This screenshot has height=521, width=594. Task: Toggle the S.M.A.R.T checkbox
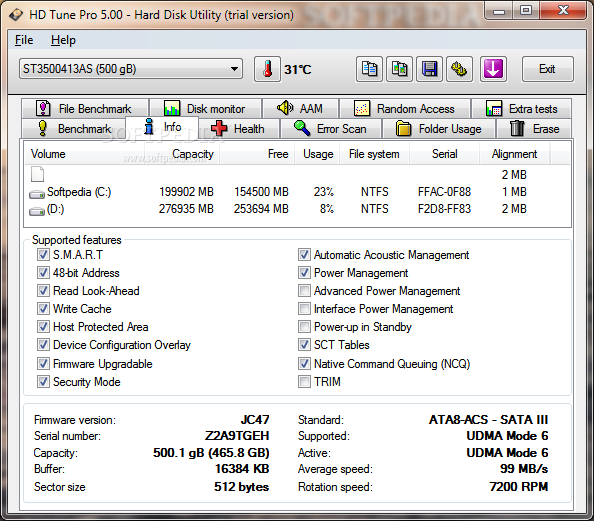click(43, 254)
